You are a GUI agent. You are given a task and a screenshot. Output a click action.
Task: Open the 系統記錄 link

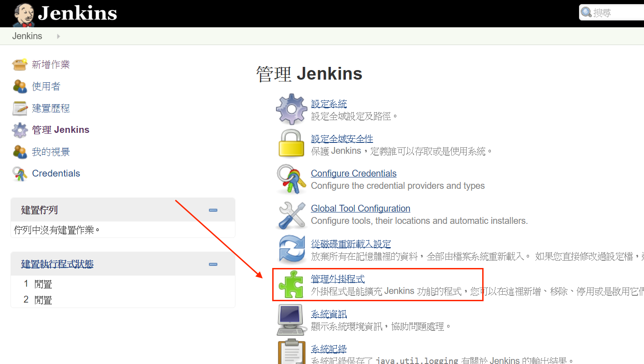click(329, 349)
